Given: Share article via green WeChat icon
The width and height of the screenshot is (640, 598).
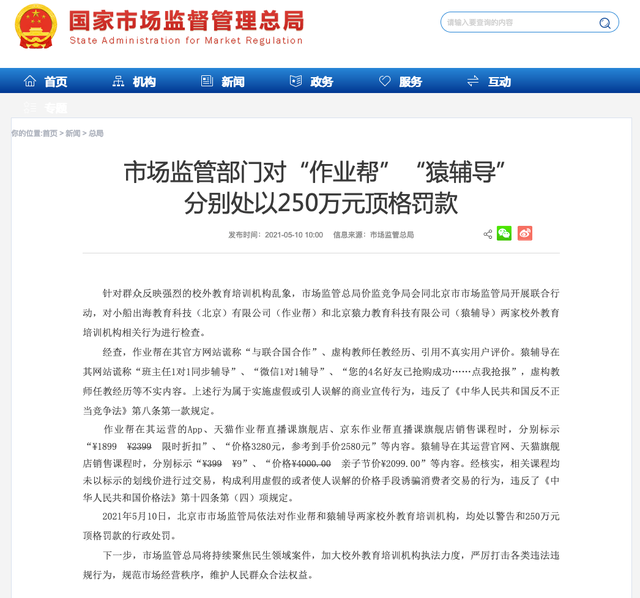Looking at the screenshot, I should coord(504,233).
